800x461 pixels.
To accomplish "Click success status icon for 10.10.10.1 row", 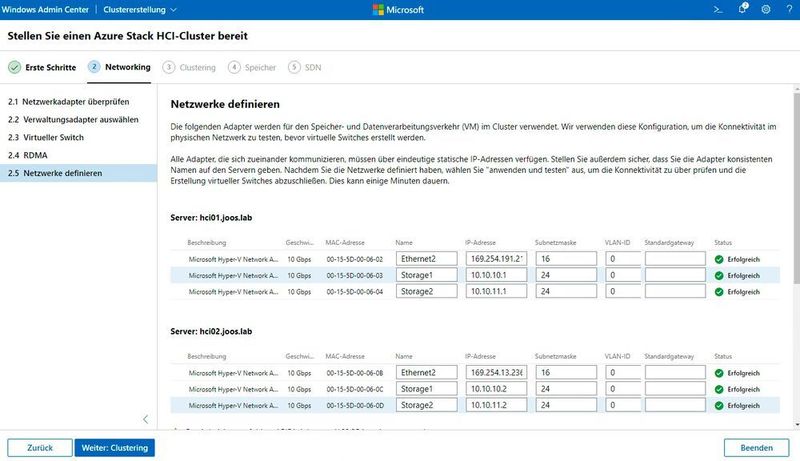I will (x=719, y=275).
